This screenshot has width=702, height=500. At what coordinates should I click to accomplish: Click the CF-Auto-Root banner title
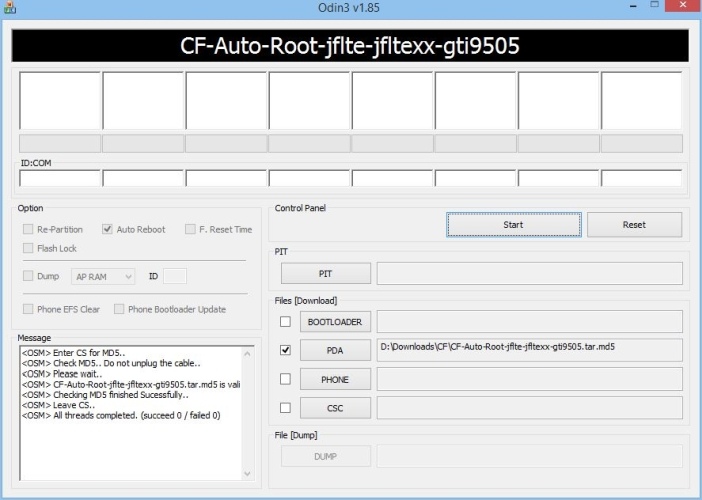point(350,46)
